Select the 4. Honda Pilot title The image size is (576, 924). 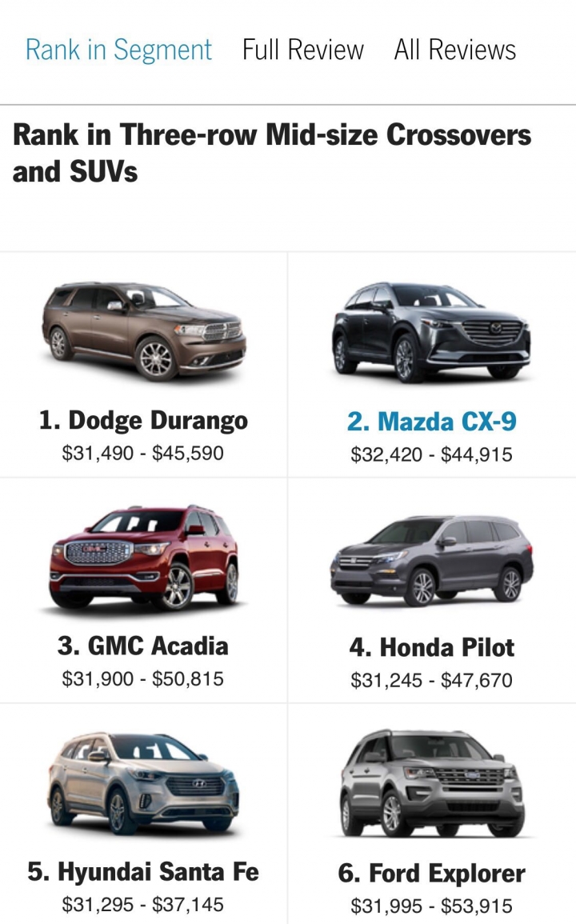[x=431, y=648]
